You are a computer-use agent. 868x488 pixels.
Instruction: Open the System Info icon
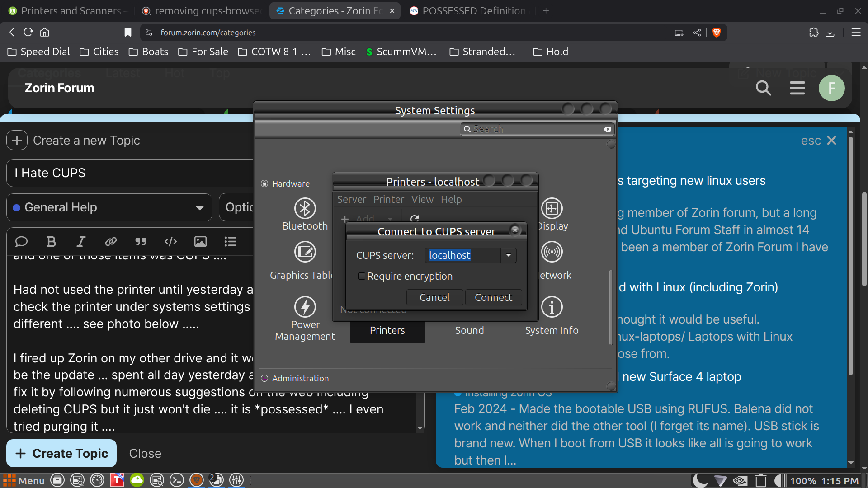[552, 307]
